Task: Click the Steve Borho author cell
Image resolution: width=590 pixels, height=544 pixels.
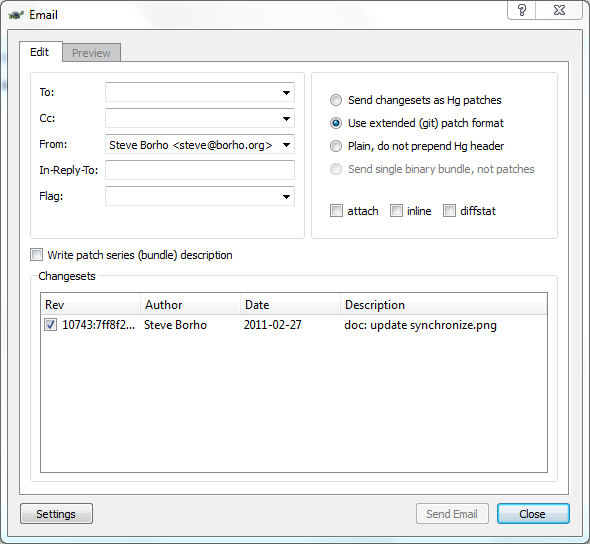Action: 175,325
